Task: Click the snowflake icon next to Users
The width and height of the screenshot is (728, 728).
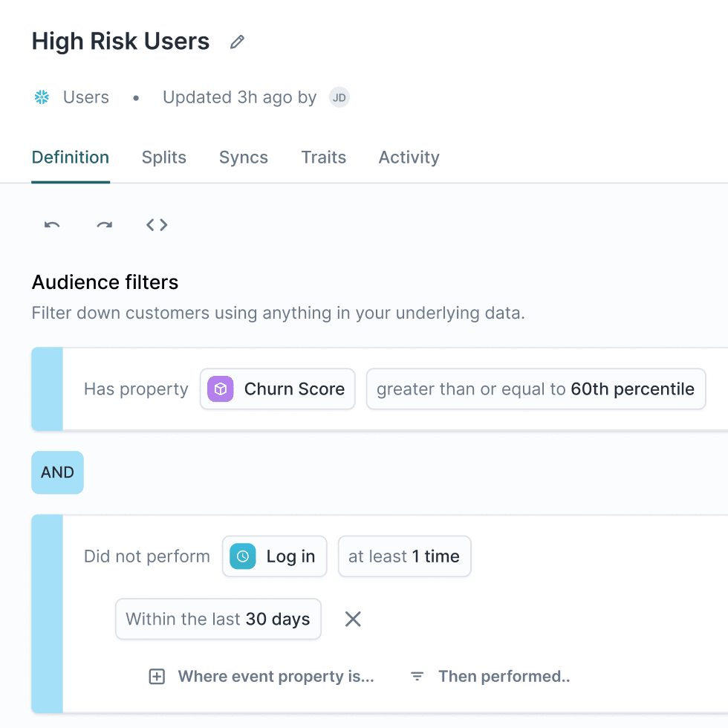Action: [x=42, y=97]
